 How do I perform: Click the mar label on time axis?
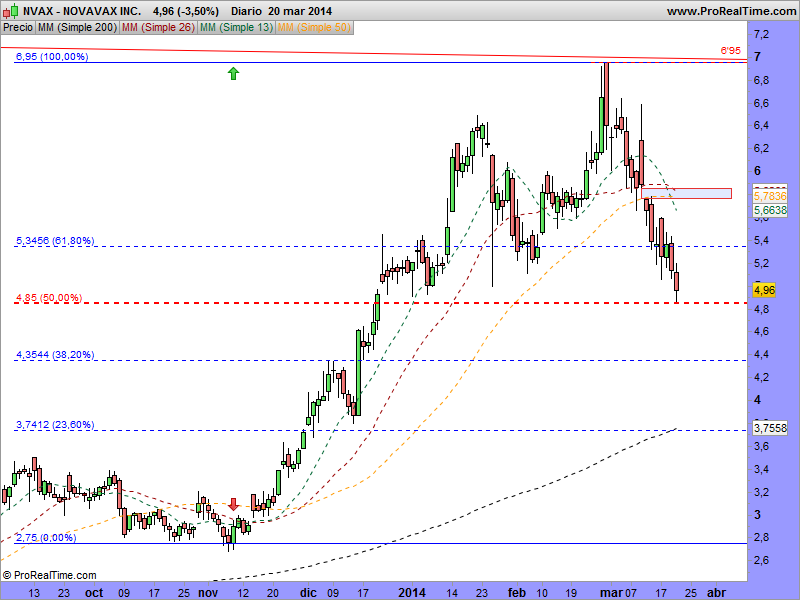(x=610, y=592)
